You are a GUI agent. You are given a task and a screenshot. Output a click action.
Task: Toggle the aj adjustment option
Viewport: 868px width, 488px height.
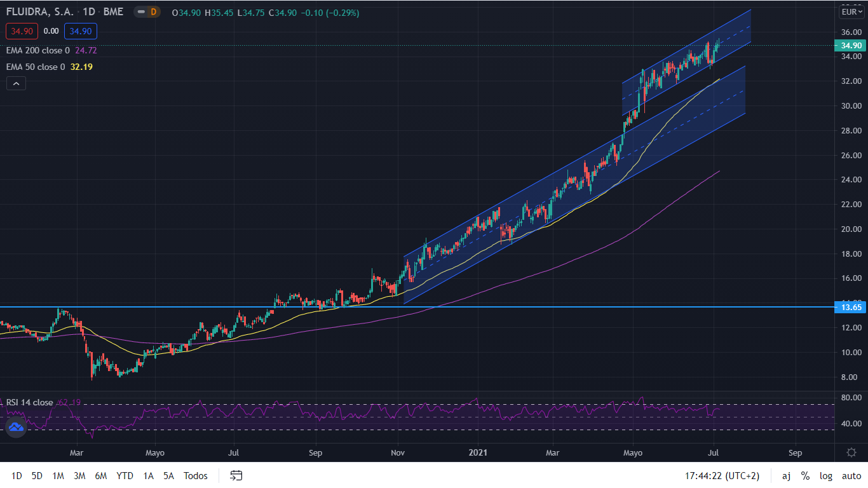coord(786,476)
